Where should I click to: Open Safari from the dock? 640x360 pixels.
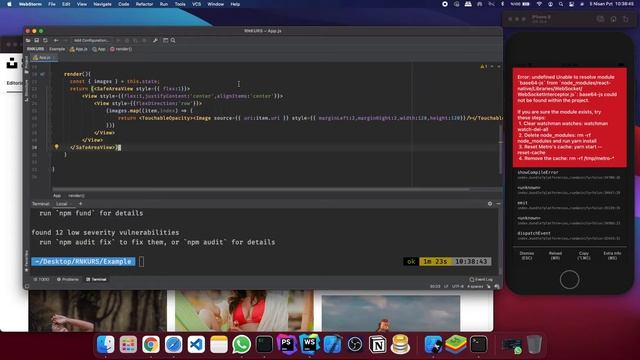pyautogui.click(x=173, y=344)
